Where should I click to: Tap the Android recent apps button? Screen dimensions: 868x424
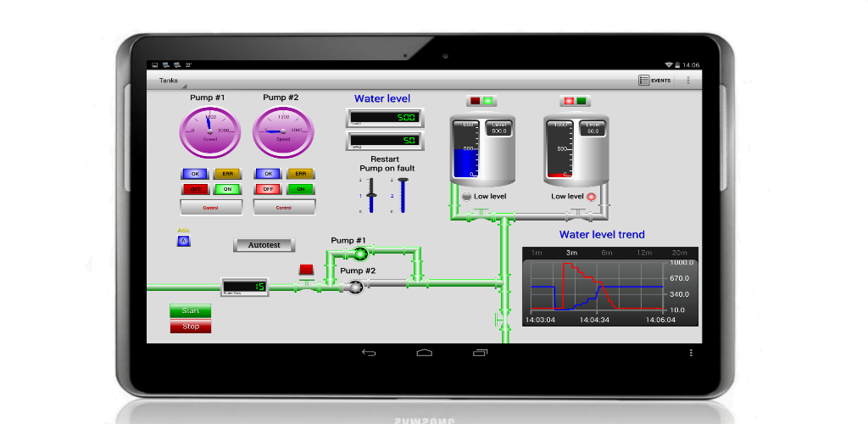point(480,353)
